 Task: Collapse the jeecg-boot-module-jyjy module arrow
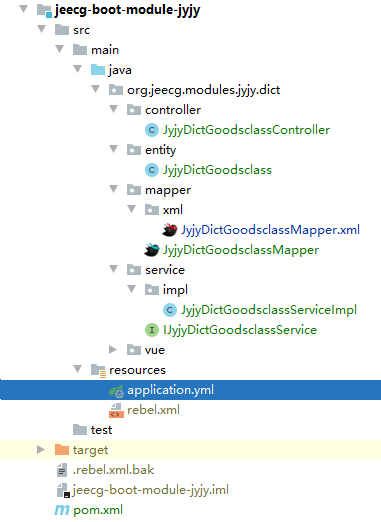pos(23,9)
